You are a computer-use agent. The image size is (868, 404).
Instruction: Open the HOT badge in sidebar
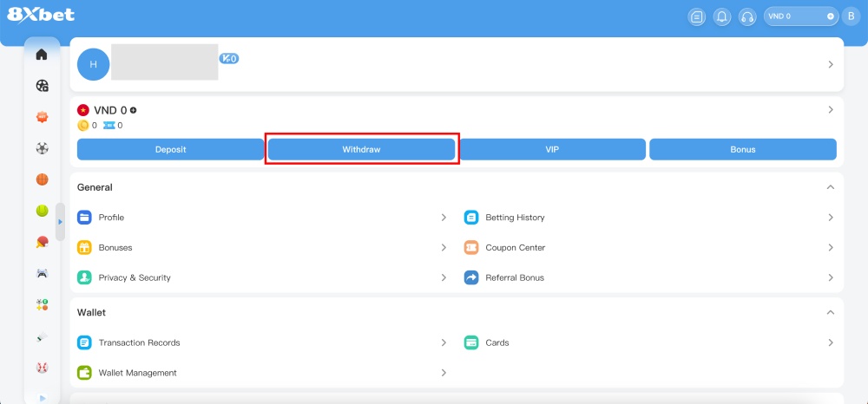coord(42,117)
